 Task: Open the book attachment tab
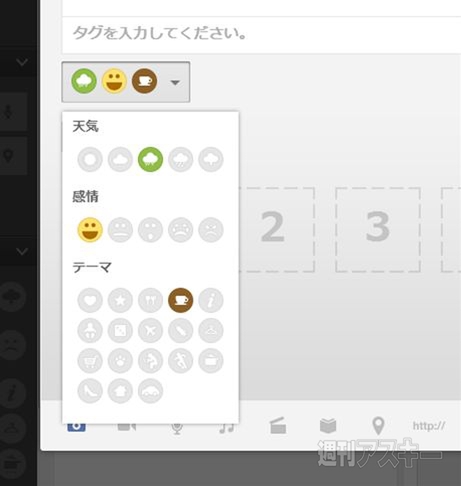[328, 426]
